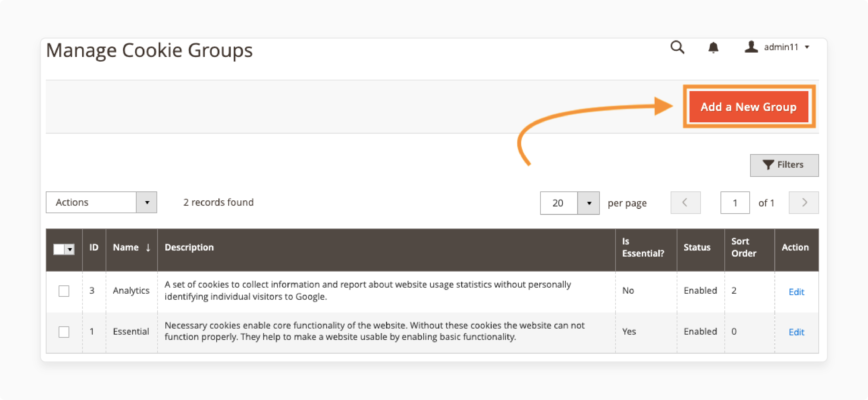The height and width of the screenshot is (400, 868).
Task: Click 'Yes' in Essential row
Action: (x=629, y=332)
